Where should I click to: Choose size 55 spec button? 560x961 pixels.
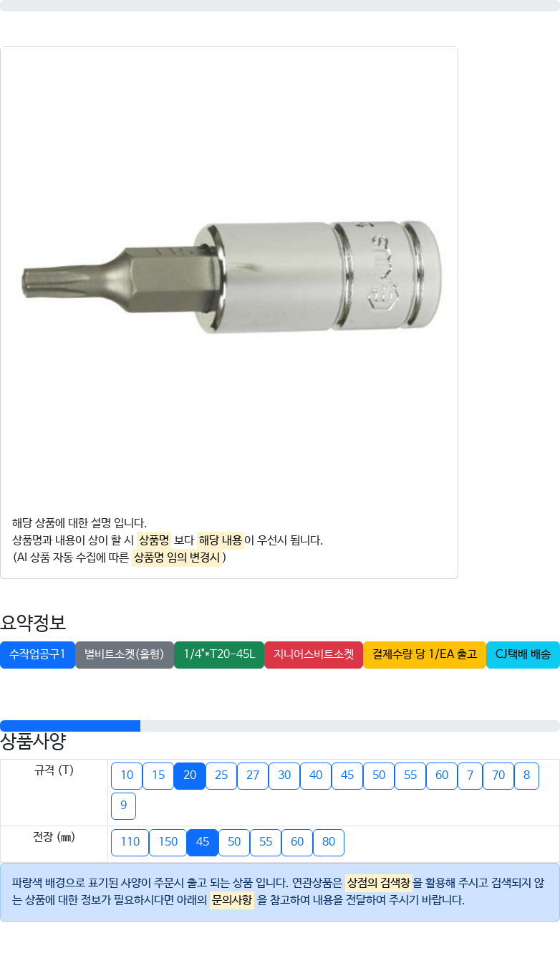(x=410, y=775)
